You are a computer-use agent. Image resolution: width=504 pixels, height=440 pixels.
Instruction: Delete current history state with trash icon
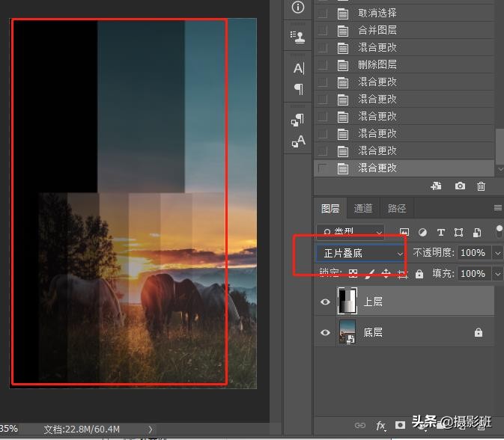coord(481,186)
